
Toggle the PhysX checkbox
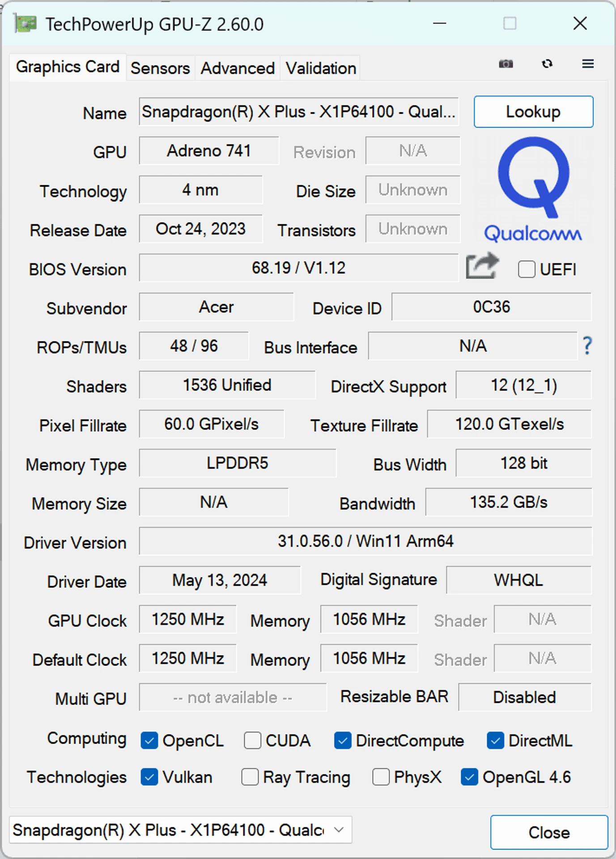coord(381,777)
